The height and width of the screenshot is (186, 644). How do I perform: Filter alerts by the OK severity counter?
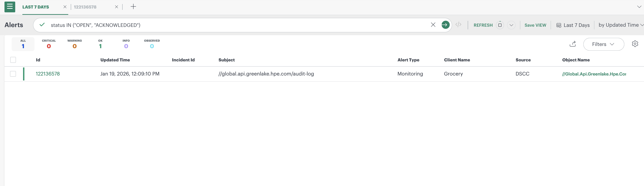[x=100, y=44]
